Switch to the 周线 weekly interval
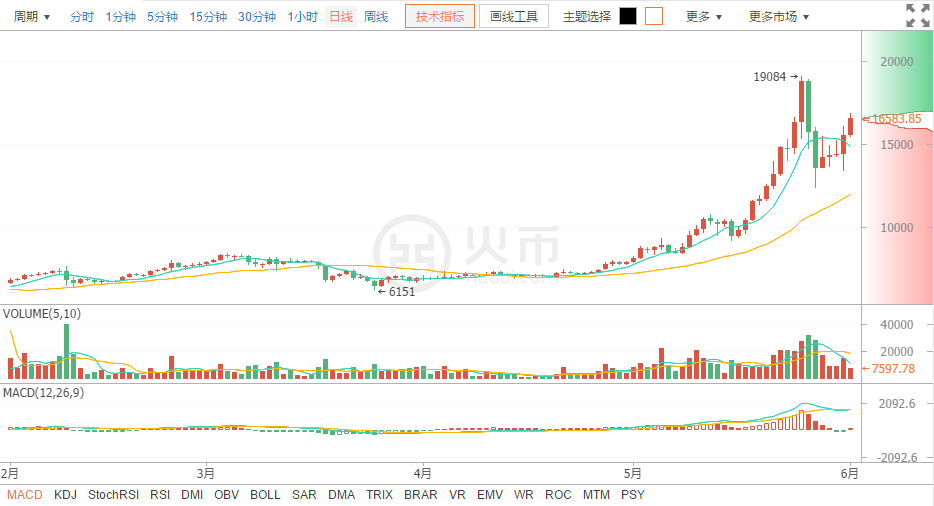Viewport: 934px width, 506px height. 376,17
